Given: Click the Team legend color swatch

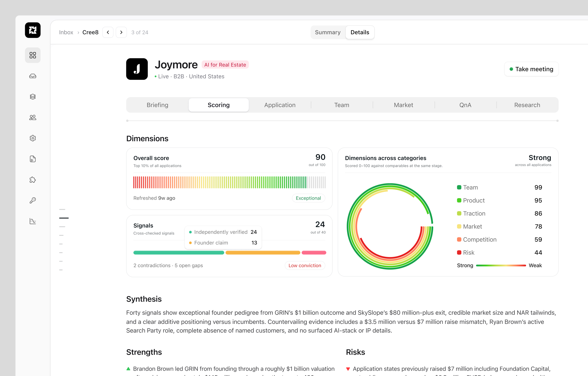Looking at the screenshot, I should [x=459, y=187].
